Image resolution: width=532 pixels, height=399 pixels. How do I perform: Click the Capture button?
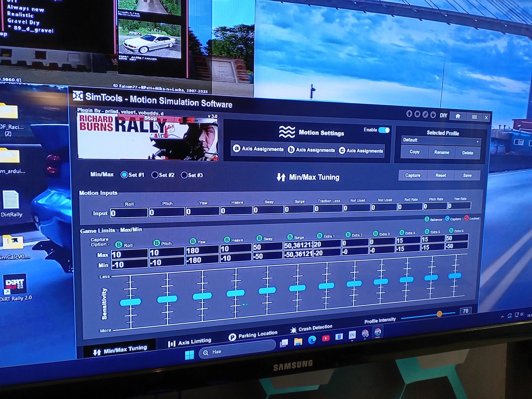click(x=413, y=175)
